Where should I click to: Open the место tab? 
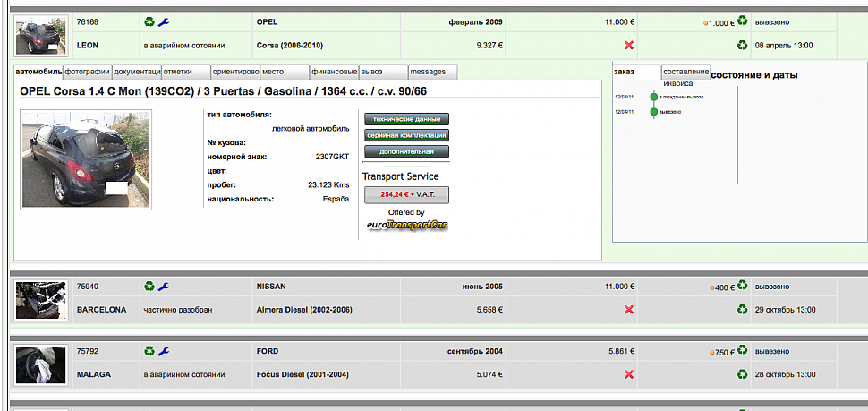tap(285, 72)
